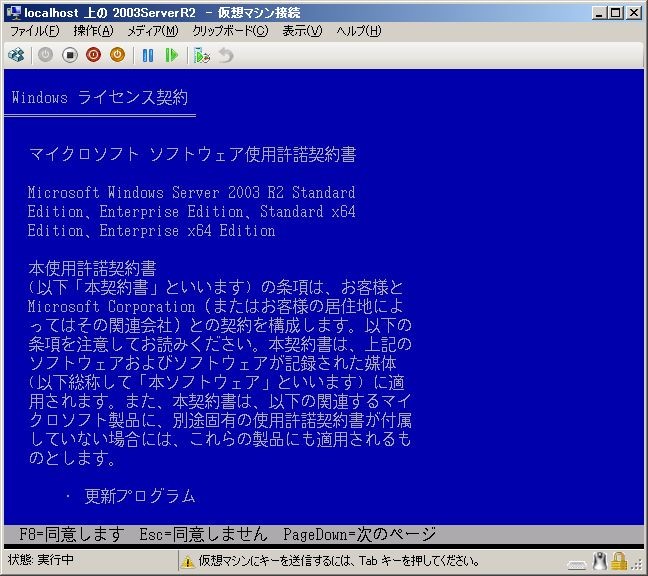The width and height of the screenshot is (648, 576).
Task: Click the grayed Start power icon
Action: 45,55
